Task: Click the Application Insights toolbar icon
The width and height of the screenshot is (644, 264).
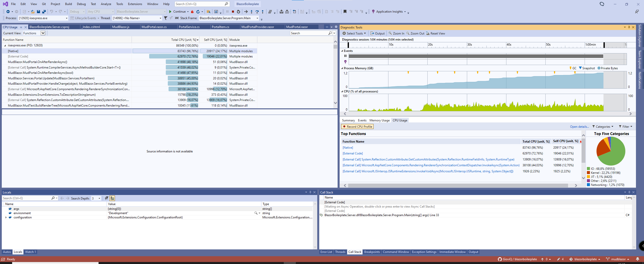Action: [374, 11]
